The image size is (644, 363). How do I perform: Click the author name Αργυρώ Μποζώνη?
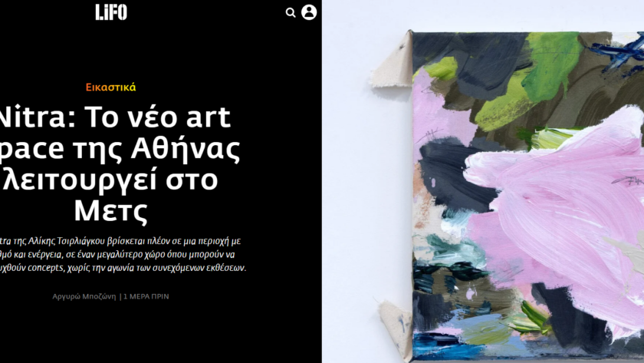[84, 296]
